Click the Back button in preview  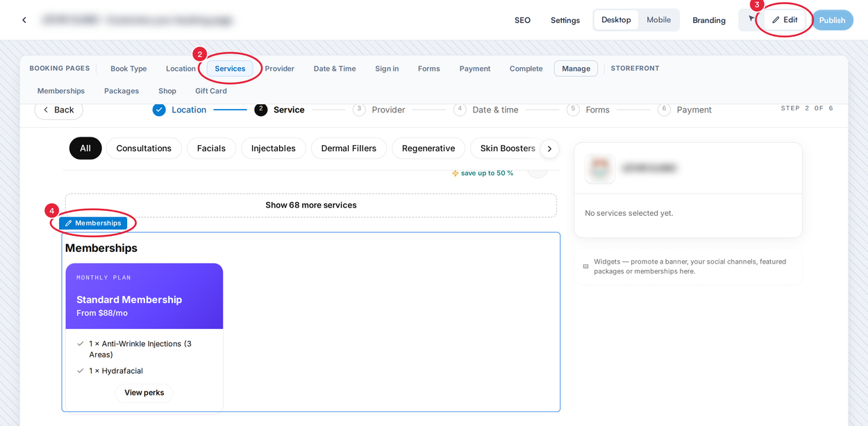58,110
